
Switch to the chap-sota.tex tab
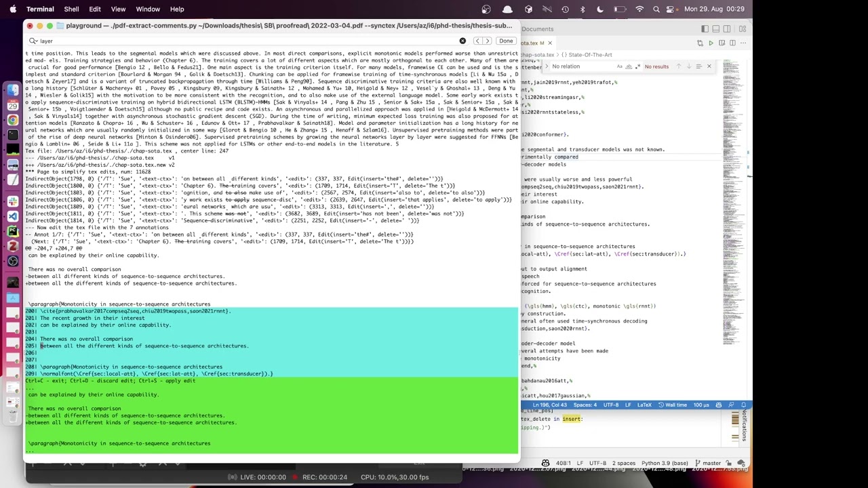(532, 42)
